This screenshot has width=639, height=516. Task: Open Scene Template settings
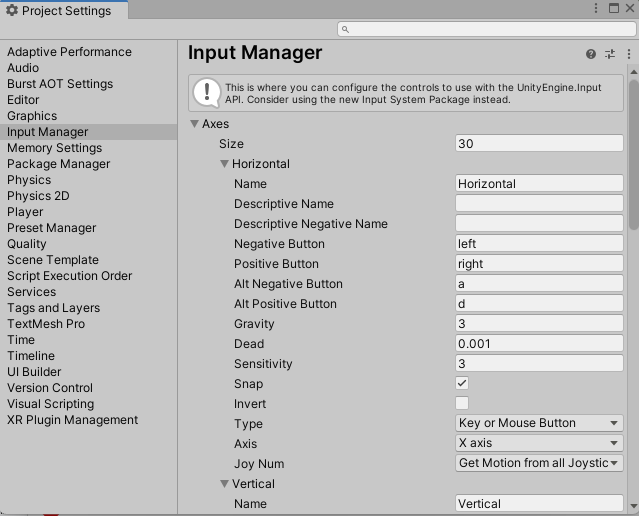tap(53, 260)
